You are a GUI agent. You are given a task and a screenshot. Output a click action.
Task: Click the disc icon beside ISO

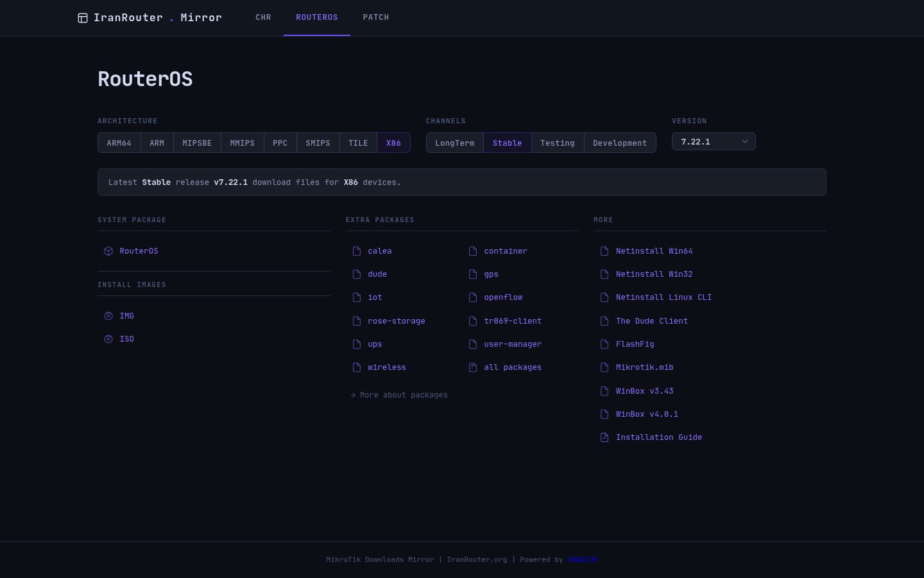coord(108,339)
